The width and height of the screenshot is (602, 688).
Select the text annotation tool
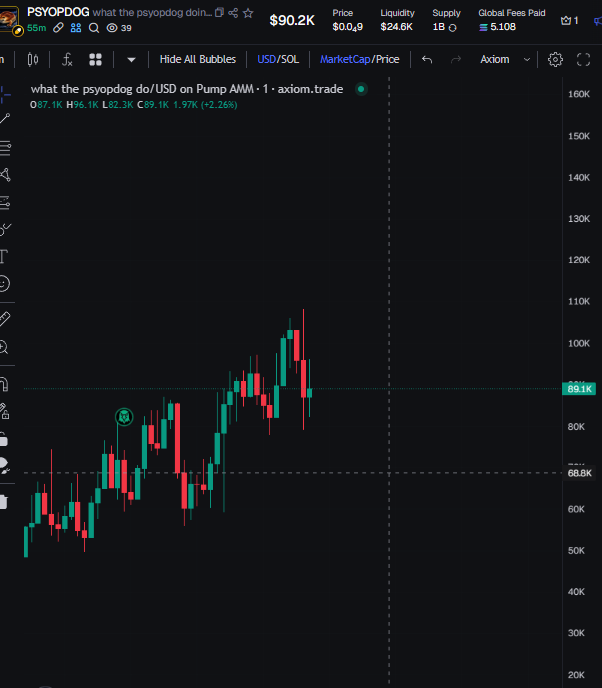[x=4, y=256]
